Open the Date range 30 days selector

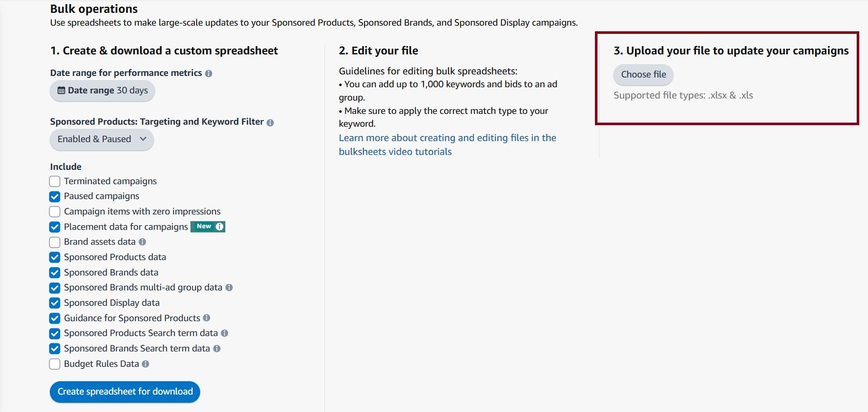point(102,90)
